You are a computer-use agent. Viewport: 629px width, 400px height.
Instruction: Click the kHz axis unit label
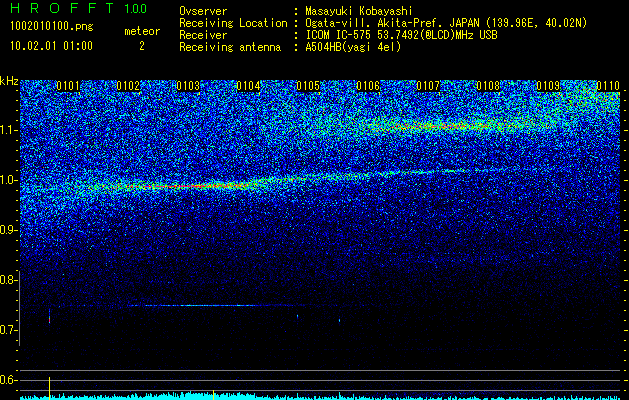click(x=9, y=81)
